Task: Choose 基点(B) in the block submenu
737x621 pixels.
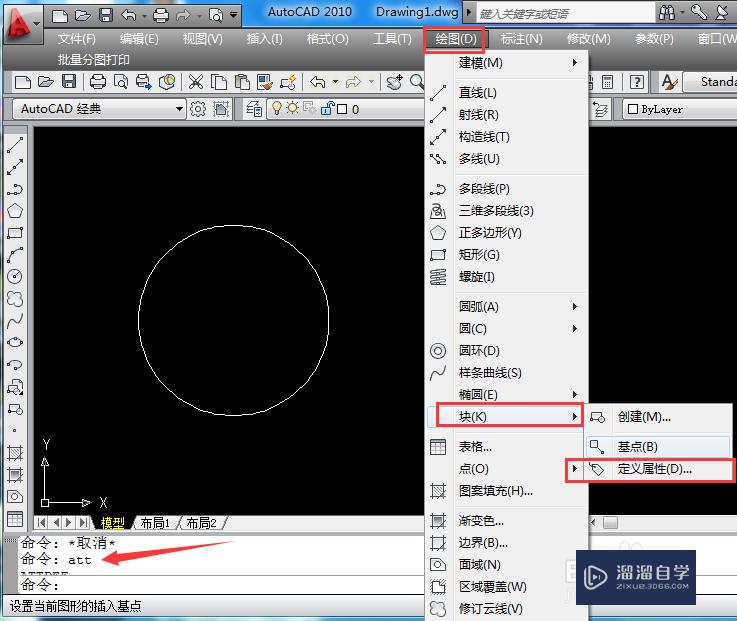Action: [x=658, y=447]
